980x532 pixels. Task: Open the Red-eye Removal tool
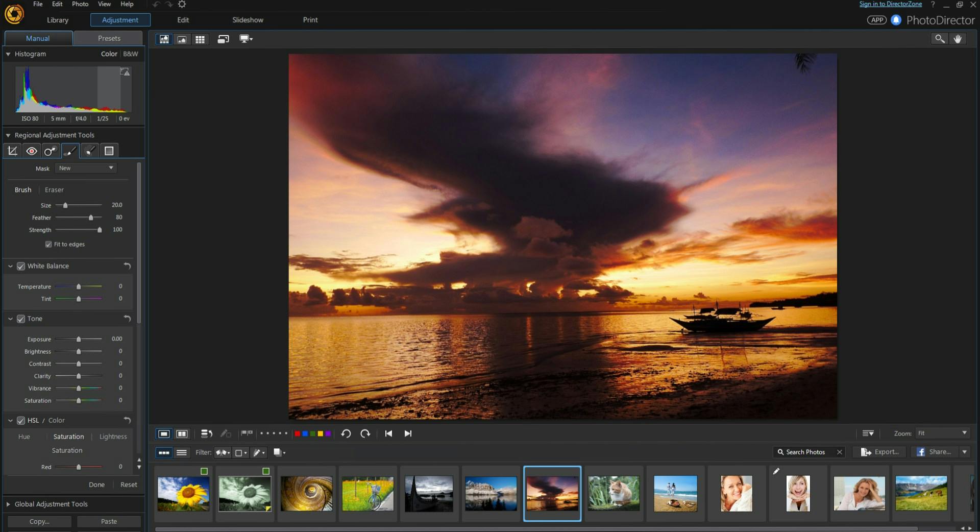[31, 151]
